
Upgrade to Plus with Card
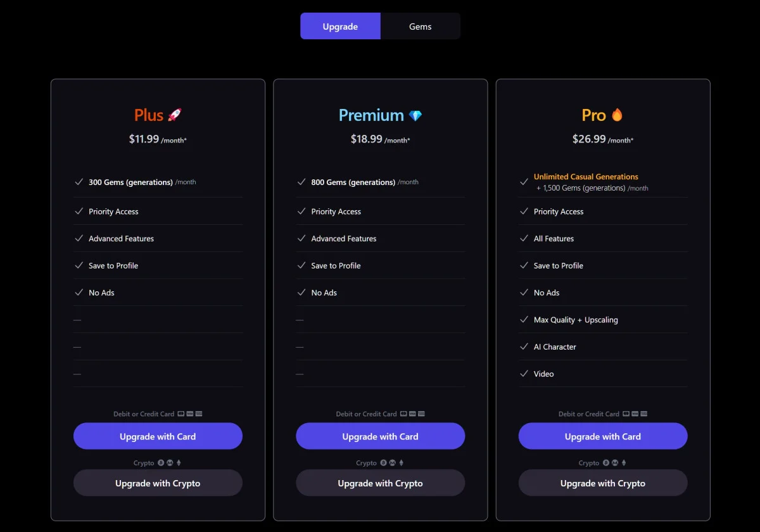158,436
